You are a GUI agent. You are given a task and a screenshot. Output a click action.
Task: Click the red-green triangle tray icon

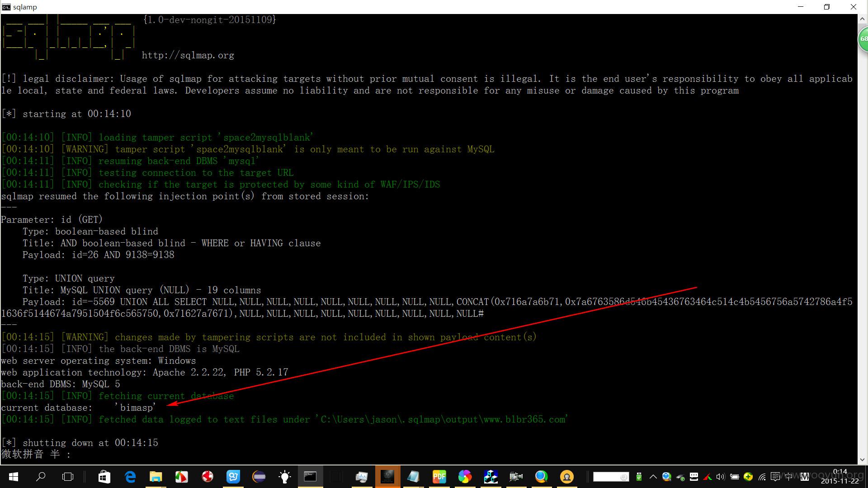(708, 477)
